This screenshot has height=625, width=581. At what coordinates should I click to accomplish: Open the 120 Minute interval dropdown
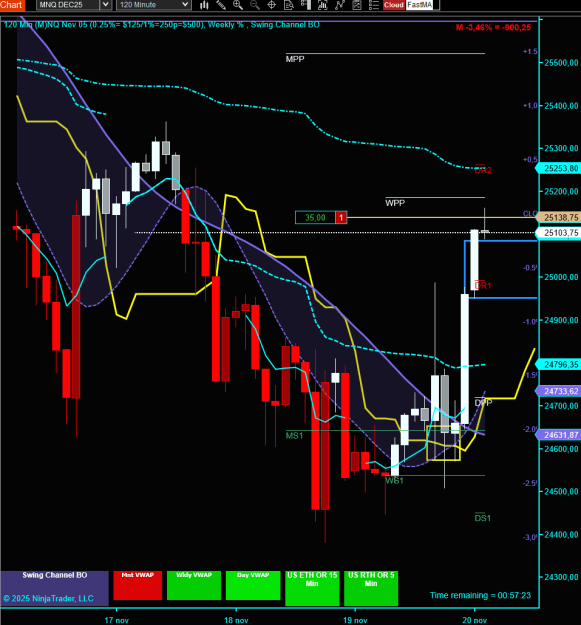pos(154,5)
